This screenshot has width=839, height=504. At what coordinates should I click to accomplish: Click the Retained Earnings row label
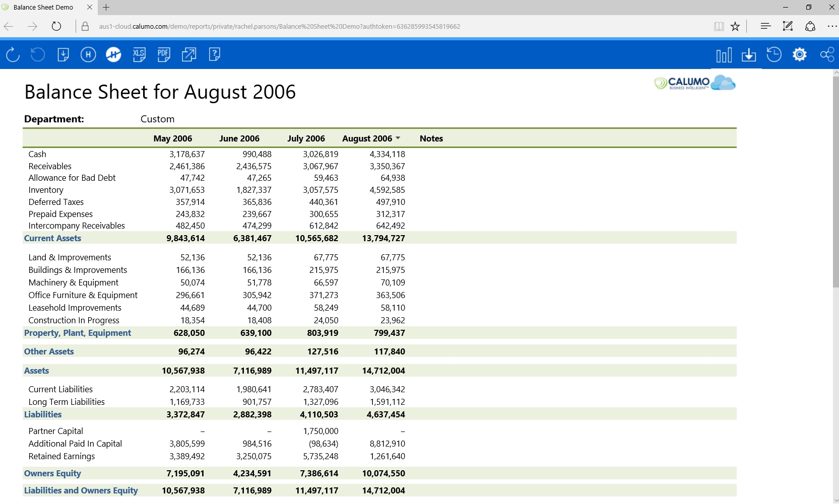61,456
